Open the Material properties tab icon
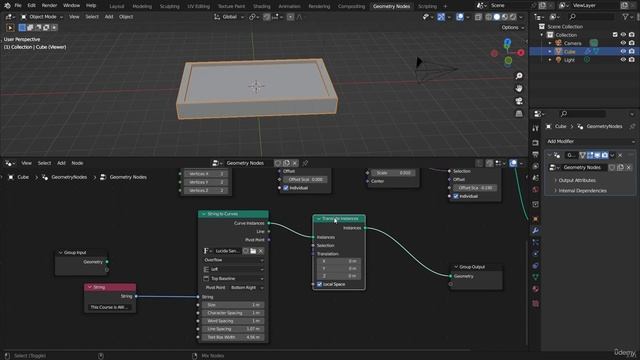 click(x=535, y=289)
